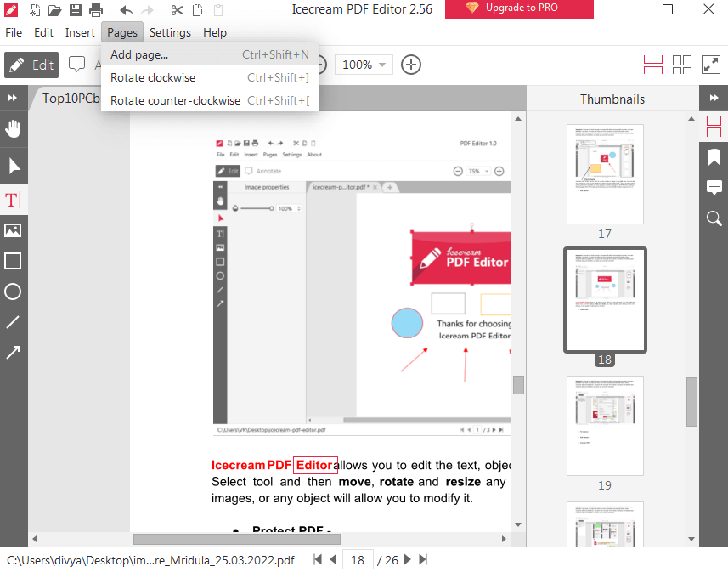Image resolution: width=728 pixels, height=572 pixels.
Task: Open page 19 thumbnail
Action: [x=605, y=426]
